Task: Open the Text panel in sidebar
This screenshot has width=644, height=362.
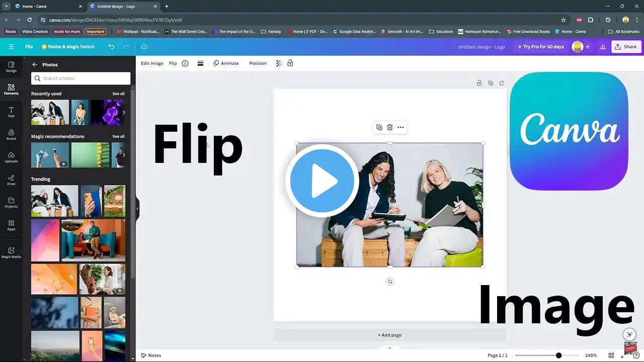Action: coord(11,112)
